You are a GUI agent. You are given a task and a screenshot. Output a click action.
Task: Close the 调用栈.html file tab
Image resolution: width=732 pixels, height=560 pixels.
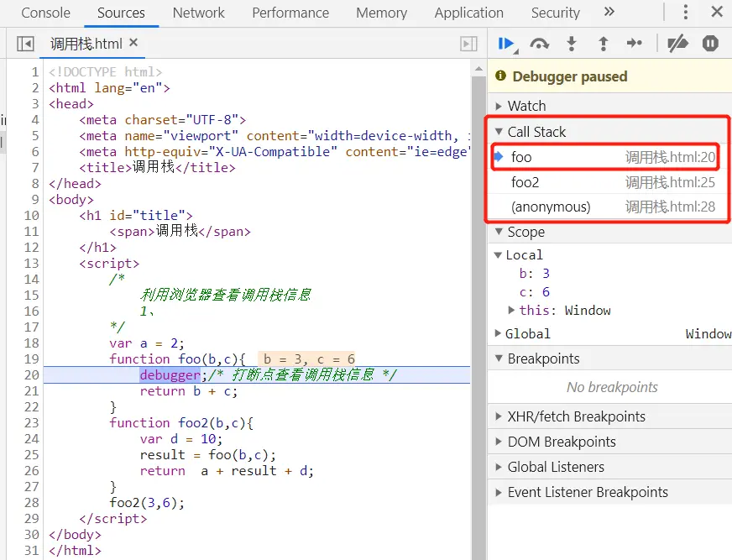tap(133, 43)
